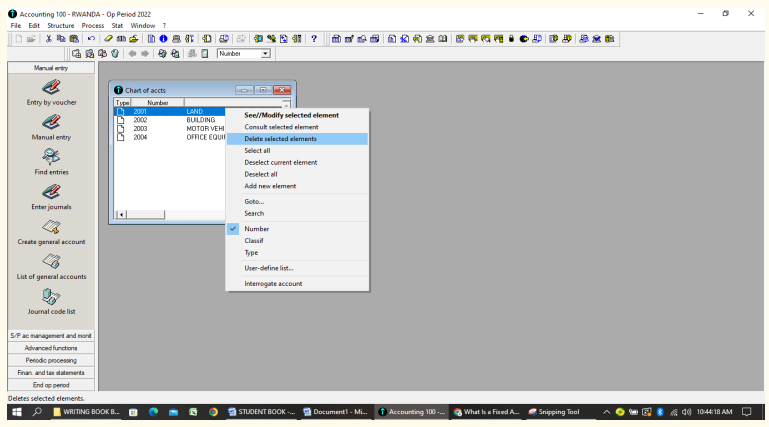Choose Delete selected elements
The height and width of the screenshot is (427, 769).
(x=297, y=139)
